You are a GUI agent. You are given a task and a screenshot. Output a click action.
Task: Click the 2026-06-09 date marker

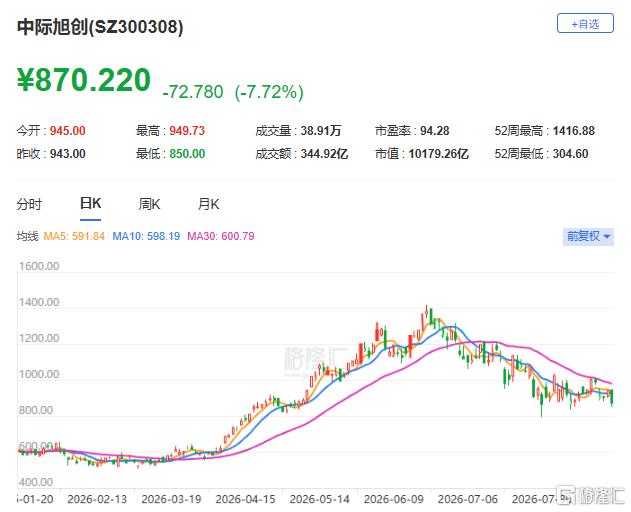coord(394,499)
